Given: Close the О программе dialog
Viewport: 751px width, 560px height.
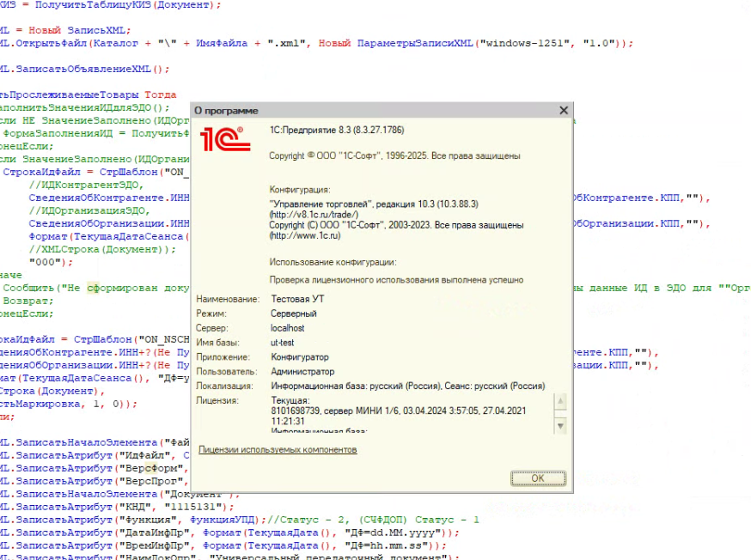Looking at the screenshot, I should pyautogui.click(x=564, y=111).
